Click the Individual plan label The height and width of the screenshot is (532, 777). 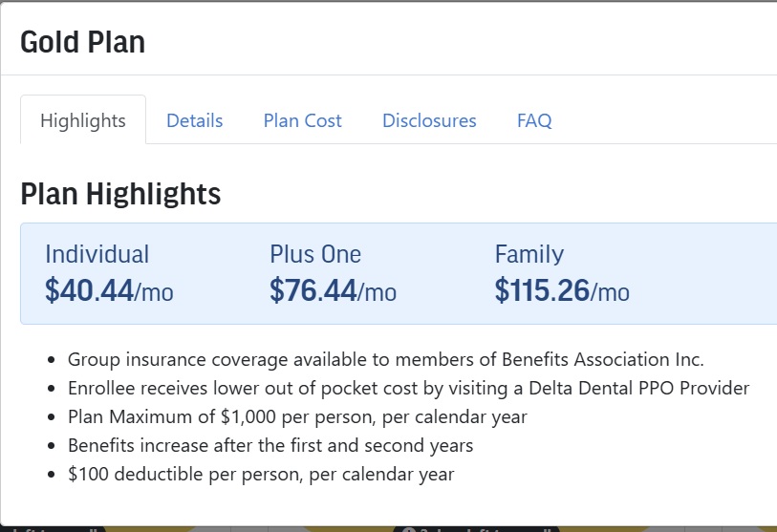(x=97, y=254)
